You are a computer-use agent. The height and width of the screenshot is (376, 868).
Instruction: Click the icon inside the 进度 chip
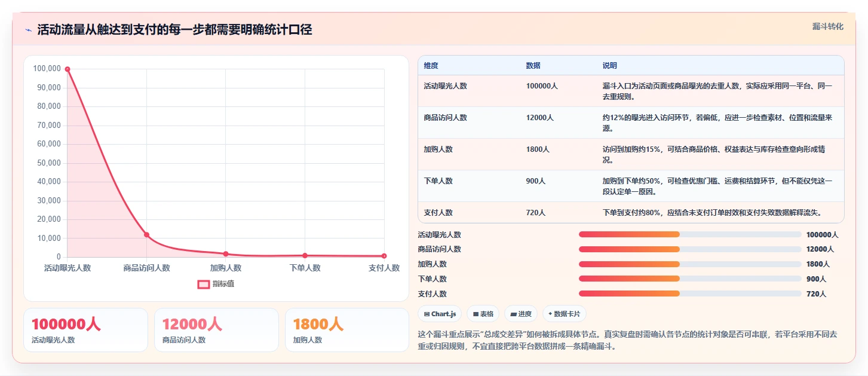513,314
